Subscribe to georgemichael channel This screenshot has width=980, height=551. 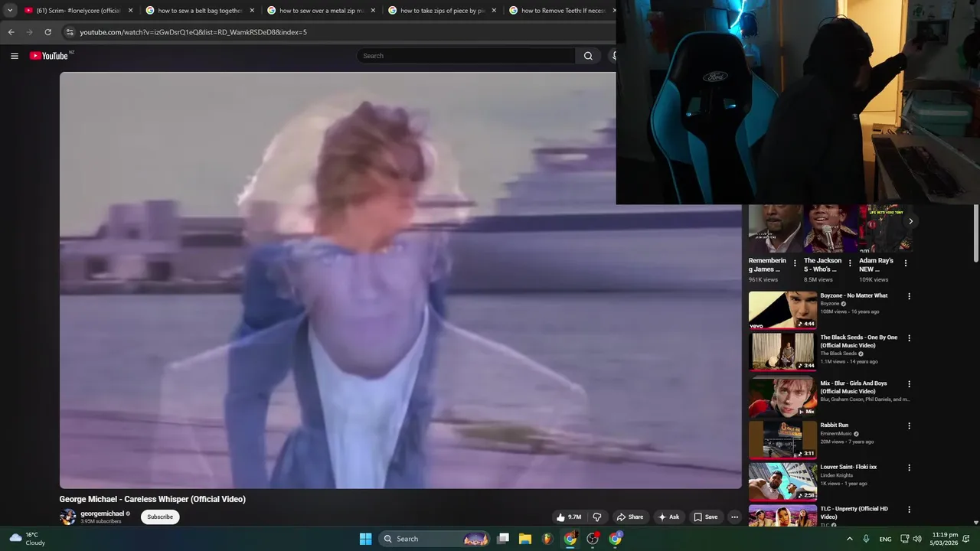point(160,517)
